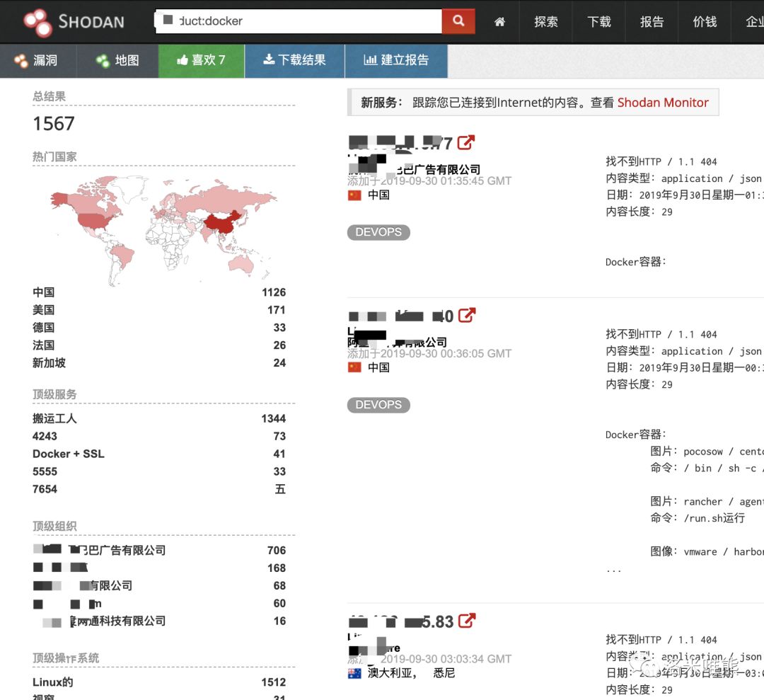Open third result IP ending 5.83

(x=401, y=621)
